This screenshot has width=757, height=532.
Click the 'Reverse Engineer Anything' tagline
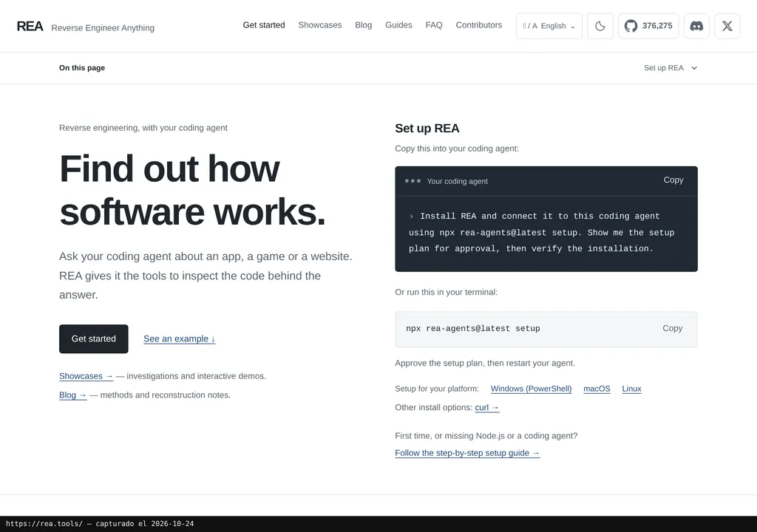pyautogui.click(x=103, y=28)
